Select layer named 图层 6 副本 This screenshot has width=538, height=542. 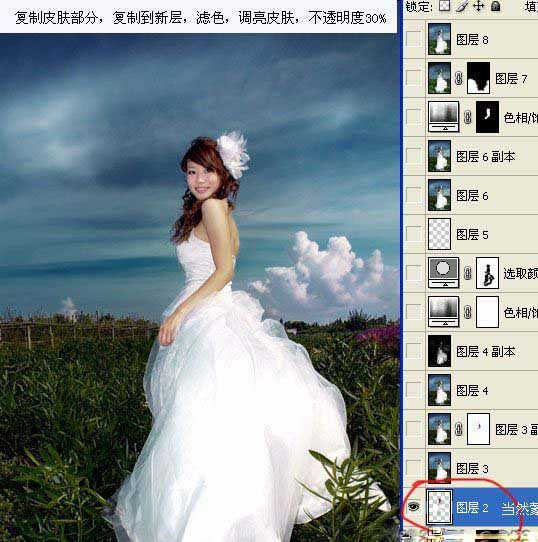click(485, 157)
